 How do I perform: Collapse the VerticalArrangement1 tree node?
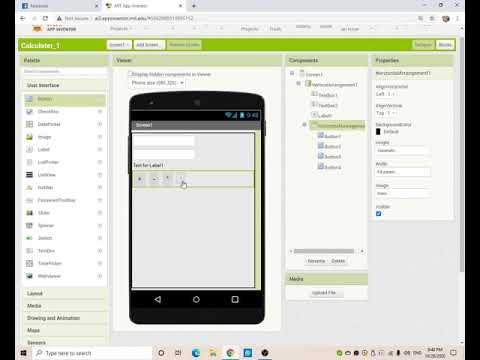coord(298,83)
